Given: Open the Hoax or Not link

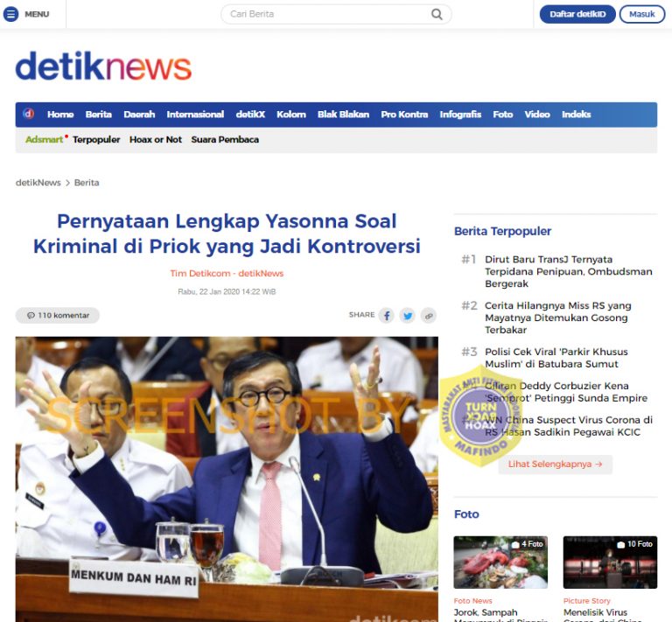Looking at the screenshot, I should [x=156, y=140].
